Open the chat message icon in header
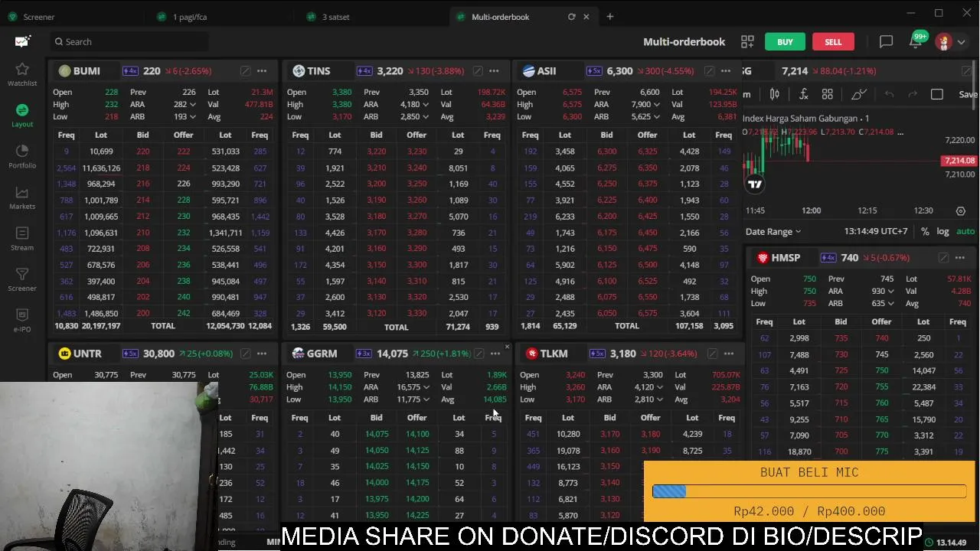Viewport: 980px width, 551px height. point(886,42)
